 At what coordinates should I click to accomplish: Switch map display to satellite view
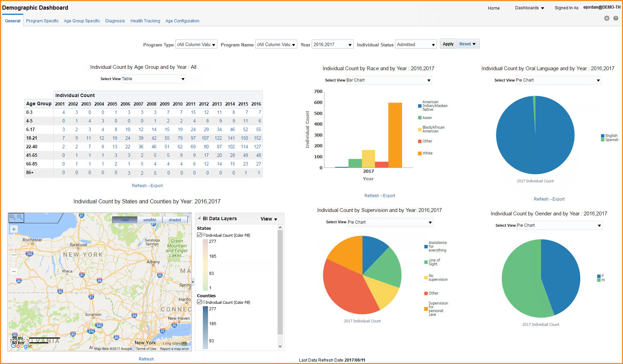(150, 220)
